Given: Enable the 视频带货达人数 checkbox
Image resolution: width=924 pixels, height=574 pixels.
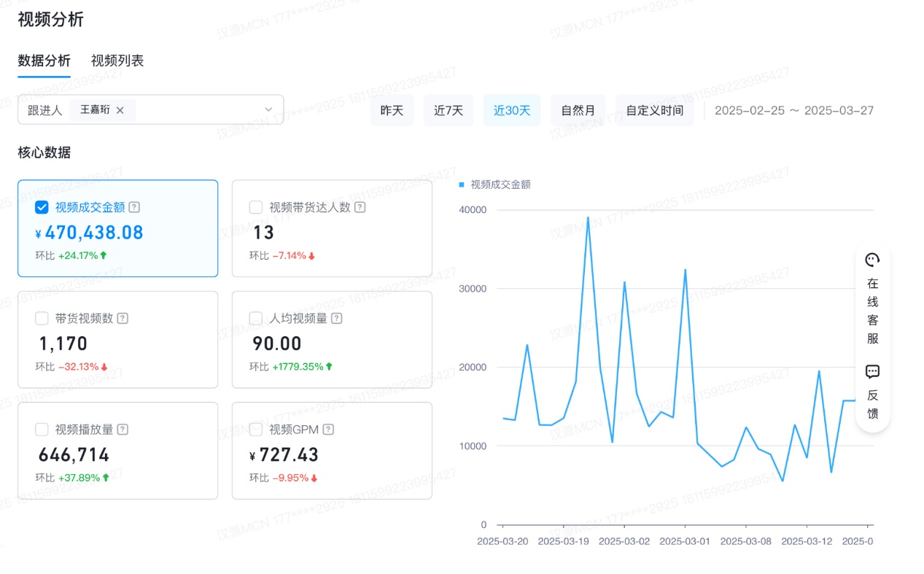Looking at the screenshot, I should pyautogui.click(x=256, y=207).
